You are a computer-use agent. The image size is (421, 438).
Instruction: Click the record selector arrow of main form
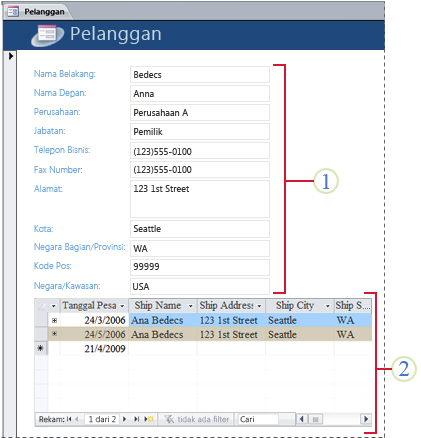click(11, 56)
